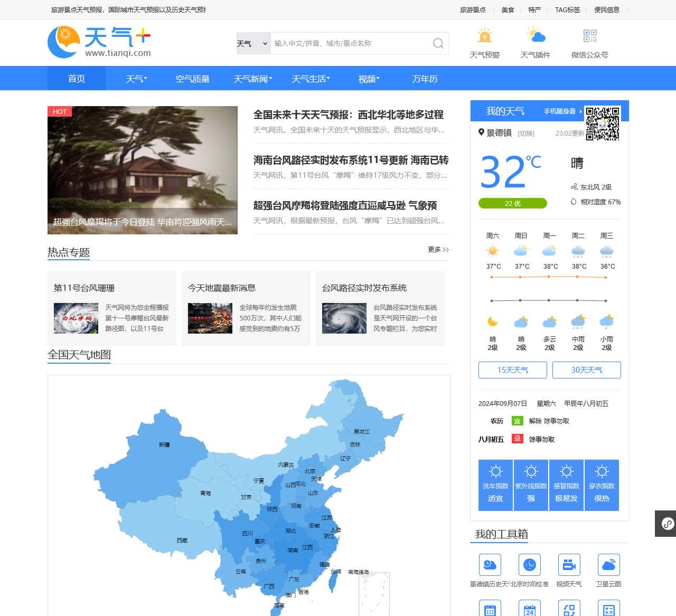Open the 天气 search category dropdown
Image resolution: width=676 pixels, height=616 pixels.
253,43
